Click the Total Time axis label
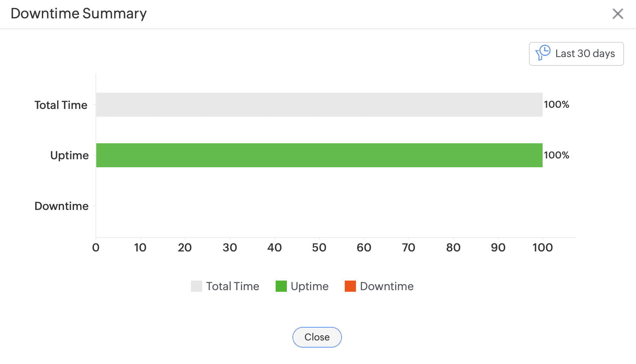The image size is (636, 364). [61, 105]
